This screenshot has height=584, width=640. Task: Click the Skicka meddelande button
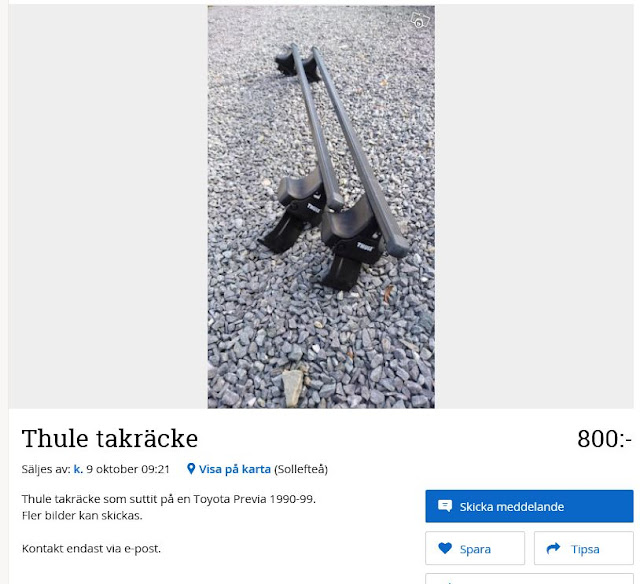[529, 506]
